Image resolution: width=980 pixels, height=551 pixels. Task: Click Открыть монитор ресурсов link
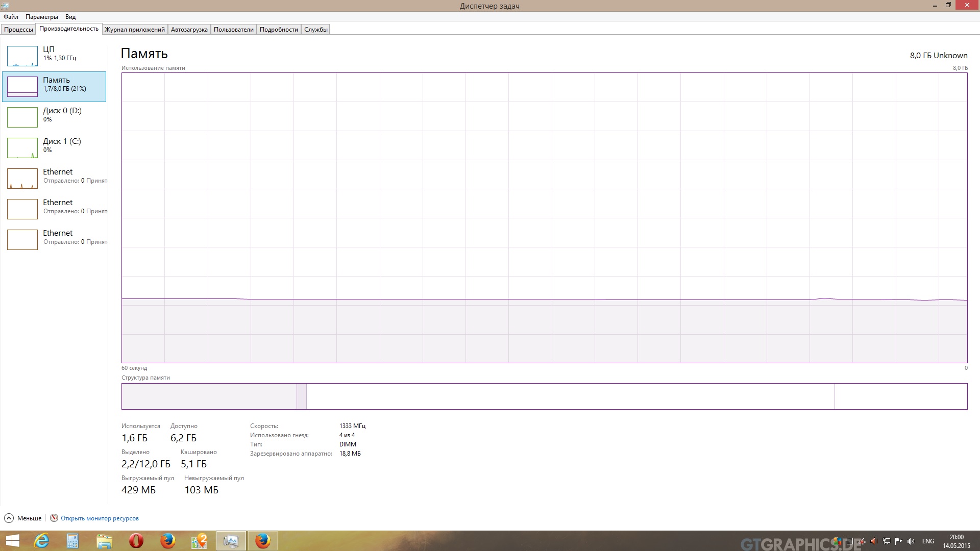coord(100,518)
